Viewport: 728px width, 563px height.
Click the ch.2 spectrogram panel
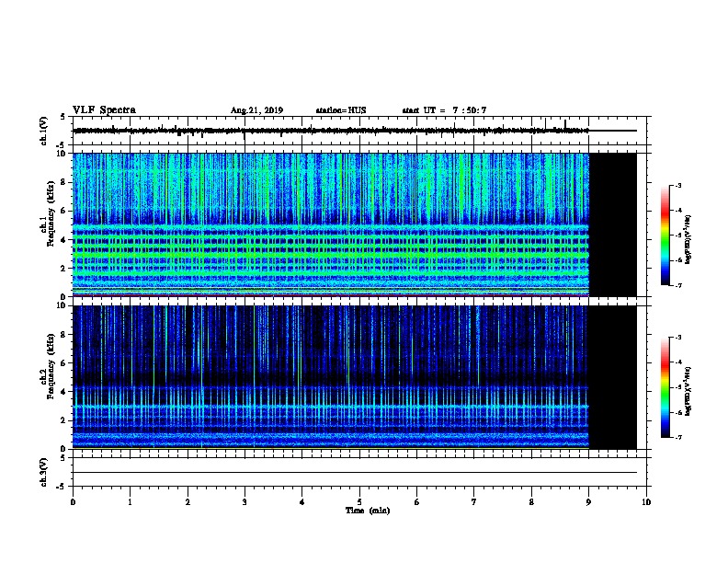pos(331,377)
